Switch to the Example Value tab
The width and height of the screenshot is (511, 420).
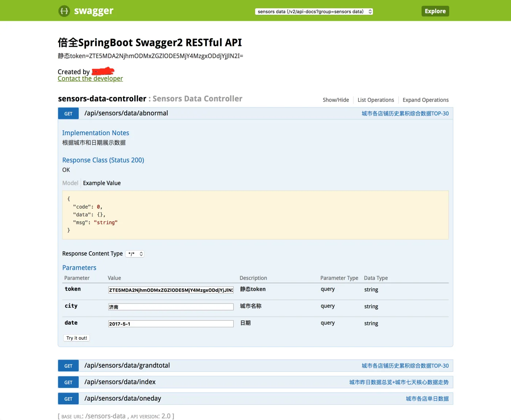[102, 183]
